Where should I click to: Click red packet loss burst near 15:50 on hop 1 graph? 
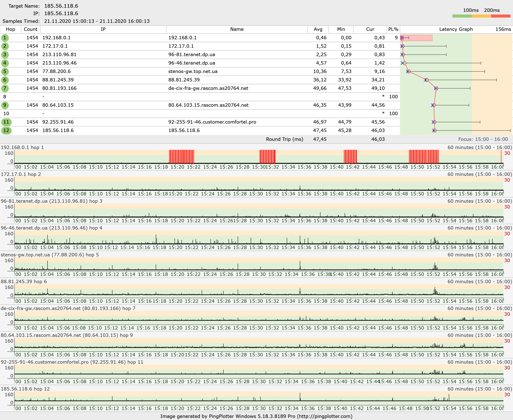click(424, 157)
